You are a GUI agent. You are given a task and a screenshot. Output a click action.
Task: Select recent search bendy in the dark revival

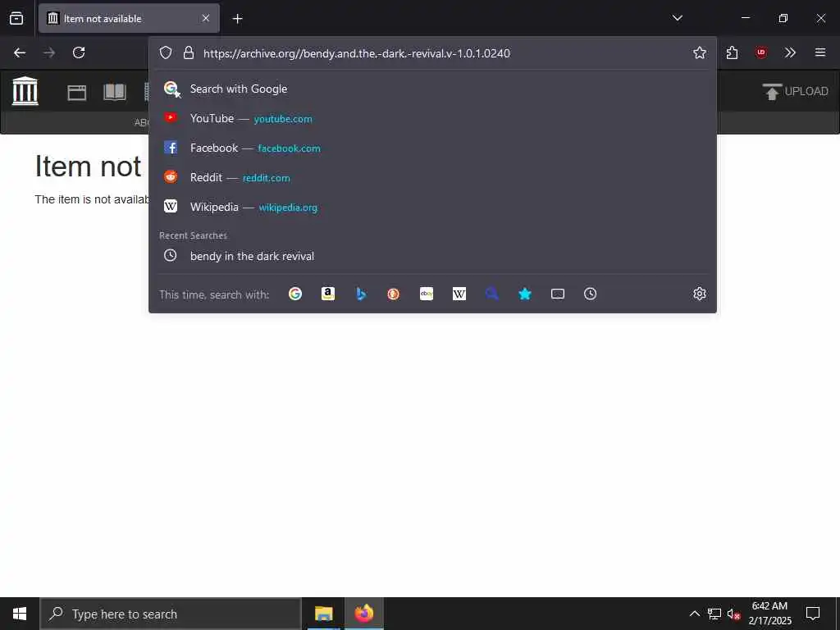tap(432, 256)
